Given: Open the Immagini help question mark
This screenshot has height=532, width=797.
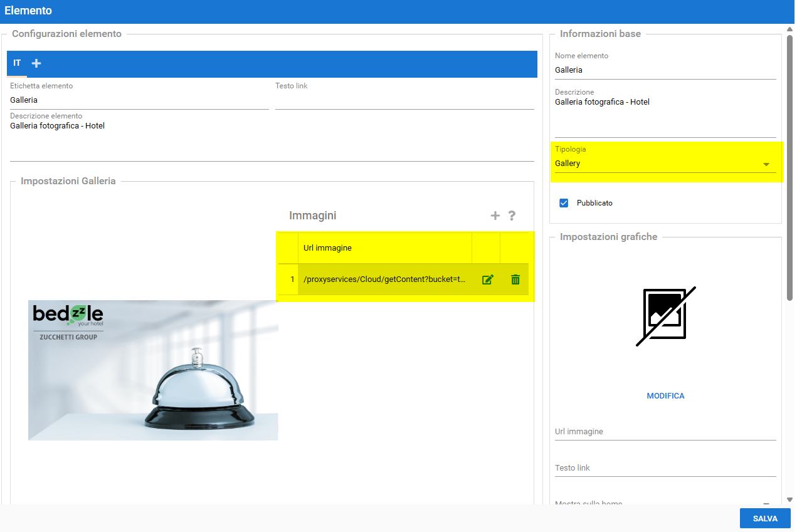Looking at the screenshot, I should click(x=512, y=216).
